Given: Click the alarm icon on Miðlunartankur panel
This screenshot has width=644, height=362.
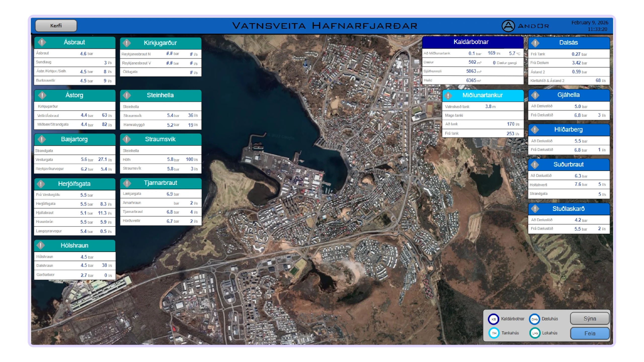Looking at the screenshot, I should pyautogui.click(x=448, y=96).
